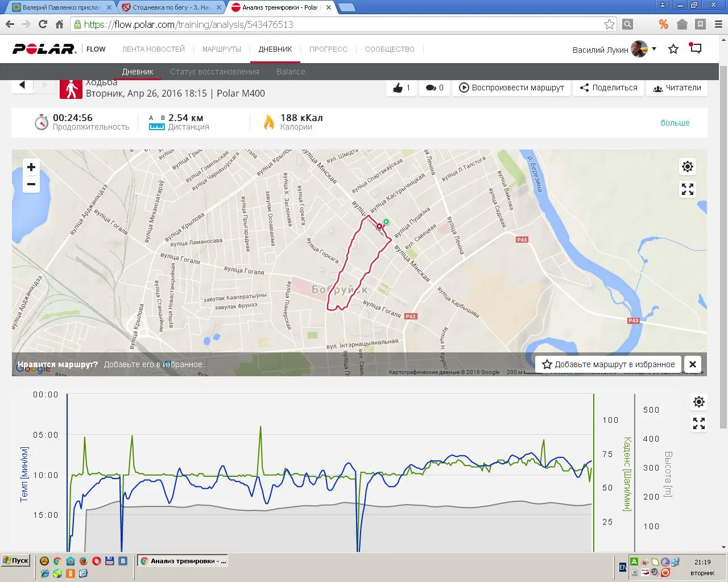Open graph settings gear
Screen dimensions: 728x582
coord(699,402)
